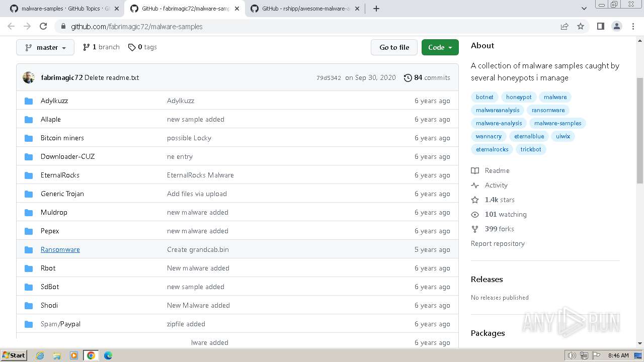Click the wannacry topic tag
The height and width of the screenshot is (362, 644).
click(489, 136)
